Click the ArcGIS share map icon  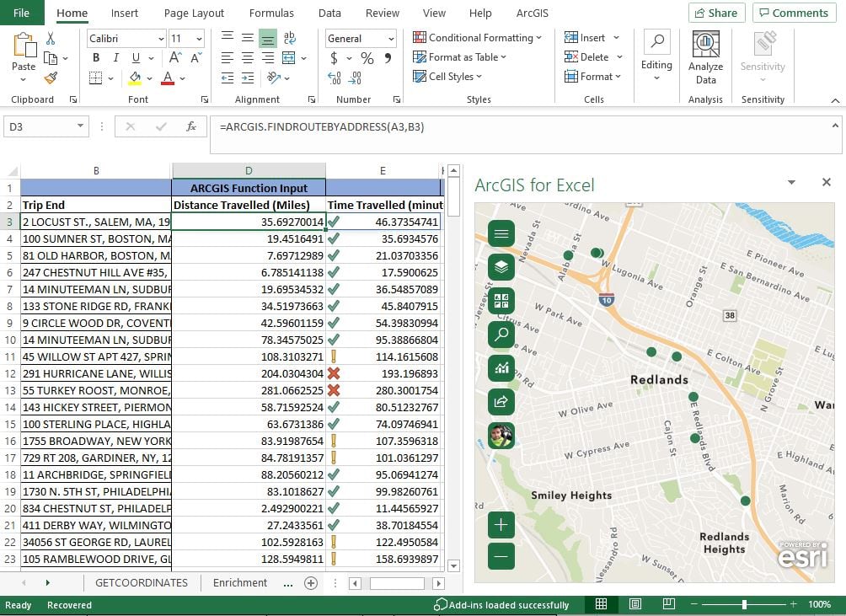click(x=501, y=402)
